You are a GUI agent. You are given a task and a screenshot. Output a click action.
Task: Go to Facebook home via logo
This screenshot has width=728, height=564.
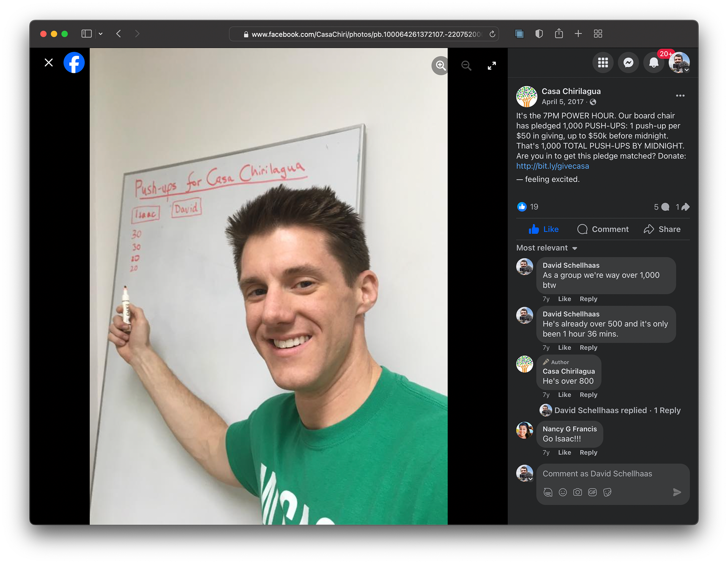tap(74, 63)
